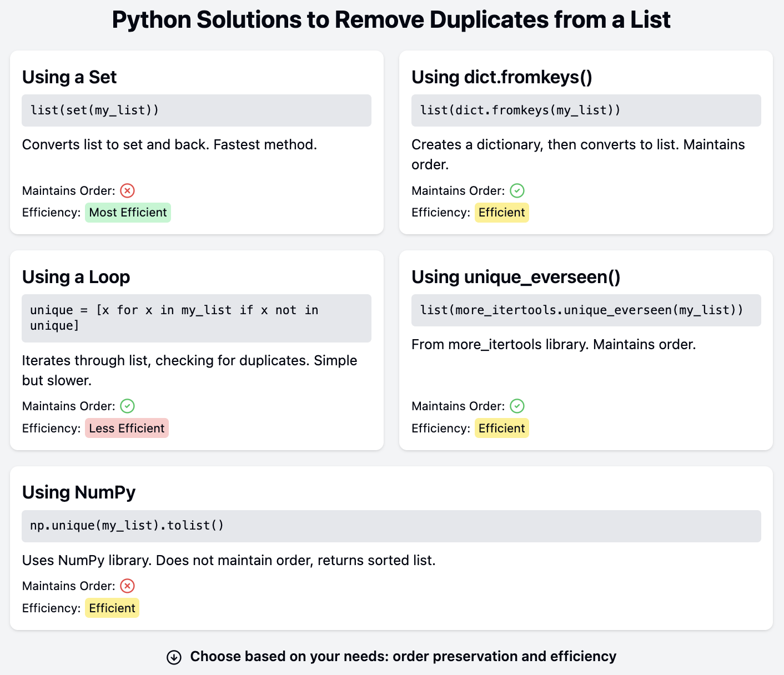Click 'Maintains Order:' label in Using a Loop card

tap(69, 406)
